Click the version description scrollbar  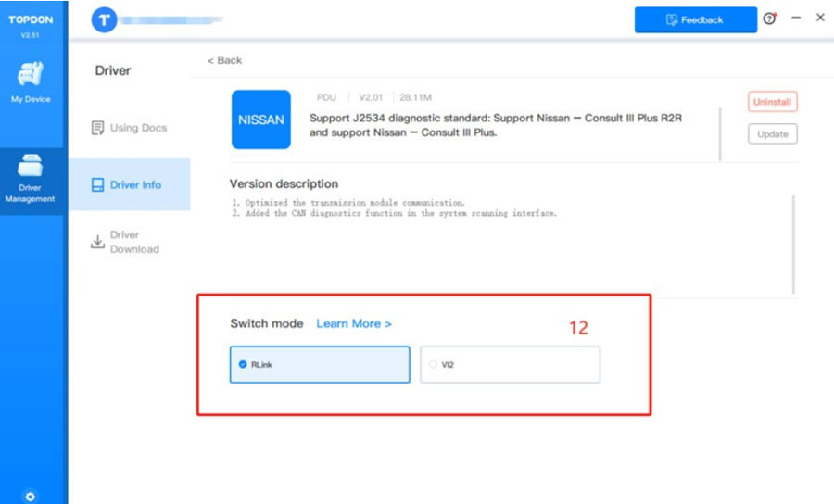(x=793, y=244)
